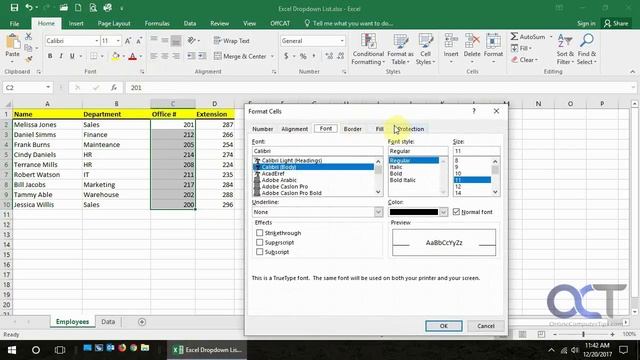Open the General number format dropdown
The width and height of the screenshot is (640, 360).
tap(342, 41)
